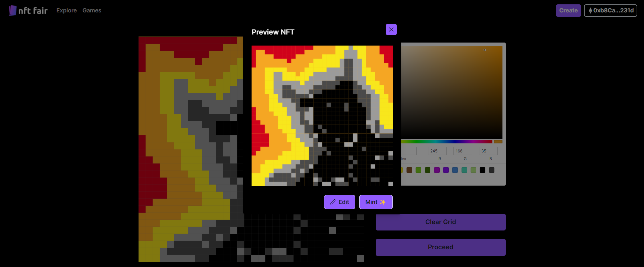Viewport: 644px width, 267px height.
Task: Select the dark gray preset swatch
Action: 492,170
